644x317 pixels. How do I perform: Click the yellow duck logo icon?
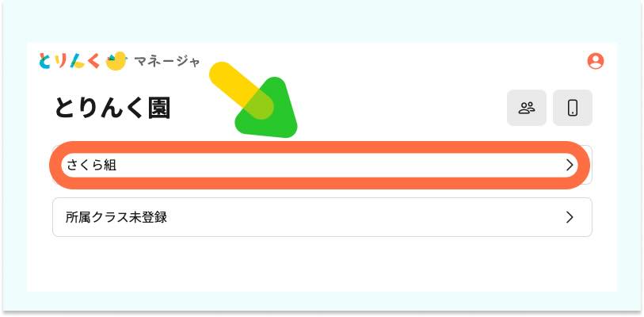[x=116, y=61]
